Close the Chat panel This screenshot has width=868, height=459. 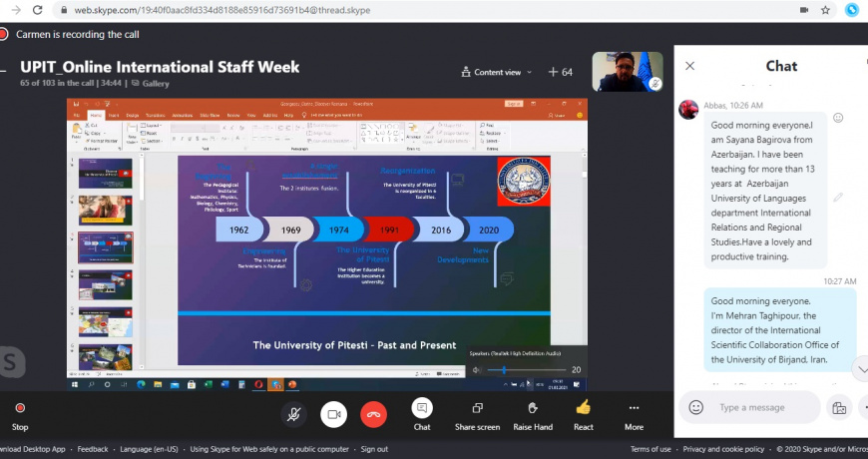(x=689, y=66)
